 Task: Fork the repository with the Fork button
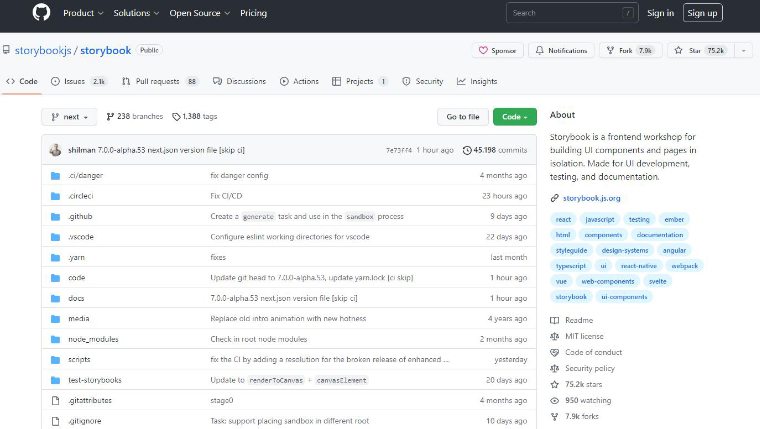click(x=631, y=50)
